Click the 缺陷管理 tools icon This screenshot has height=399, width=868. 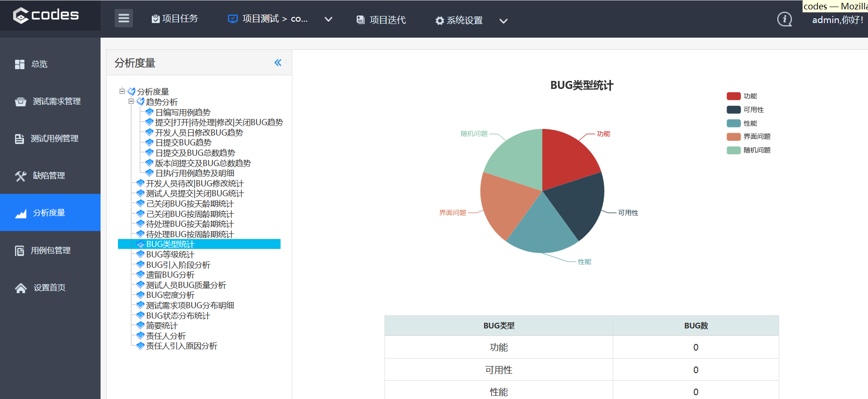click(x=21, y=176)
